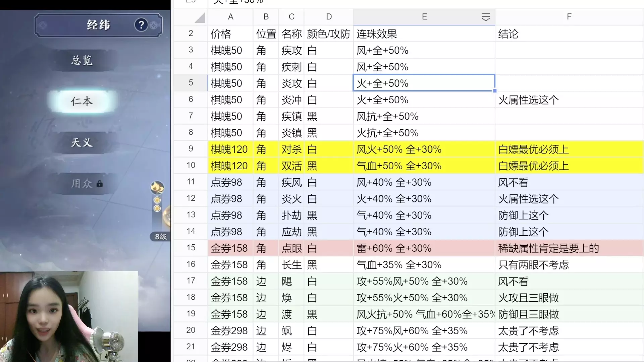Click the flame icon above 8级
The width and height of the screenshot is (644, 362).
(x=157, y=187)
